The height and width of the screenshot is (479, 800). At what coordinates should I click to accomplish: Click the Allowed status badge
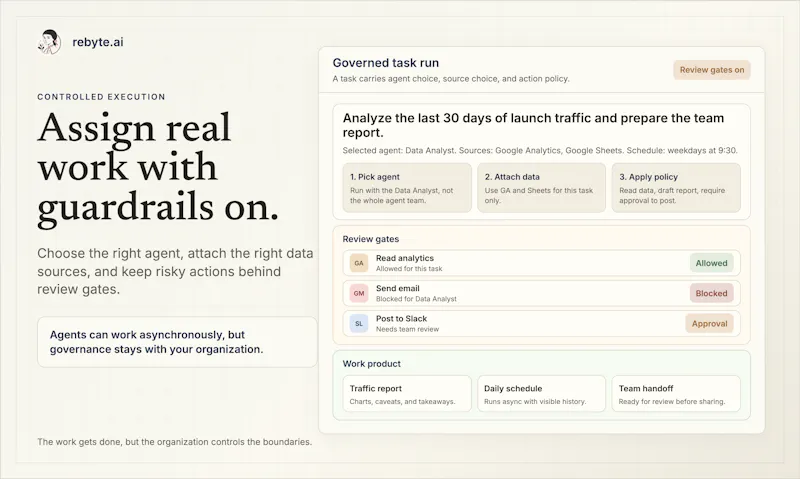click(711, 263)
